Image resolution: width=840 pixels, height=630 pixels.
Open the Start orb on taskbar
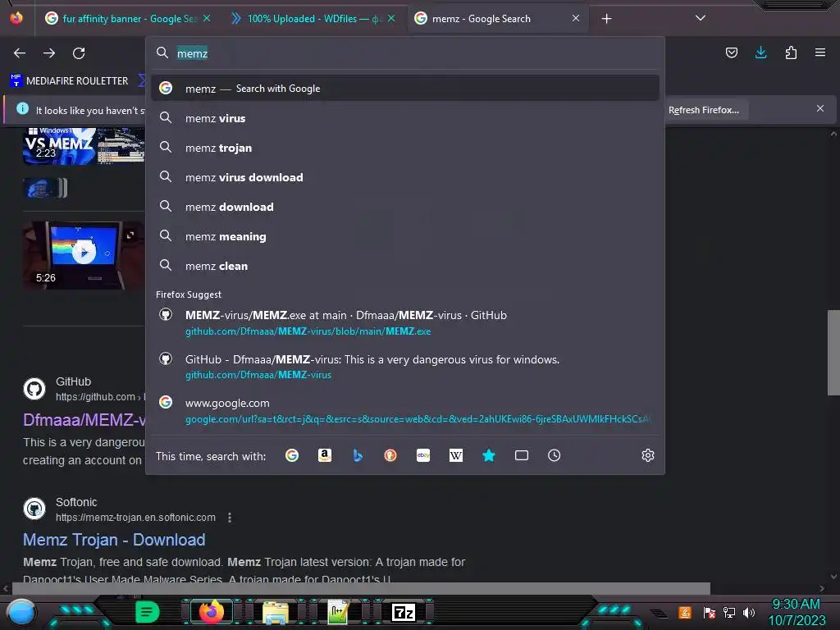(21, 612)
